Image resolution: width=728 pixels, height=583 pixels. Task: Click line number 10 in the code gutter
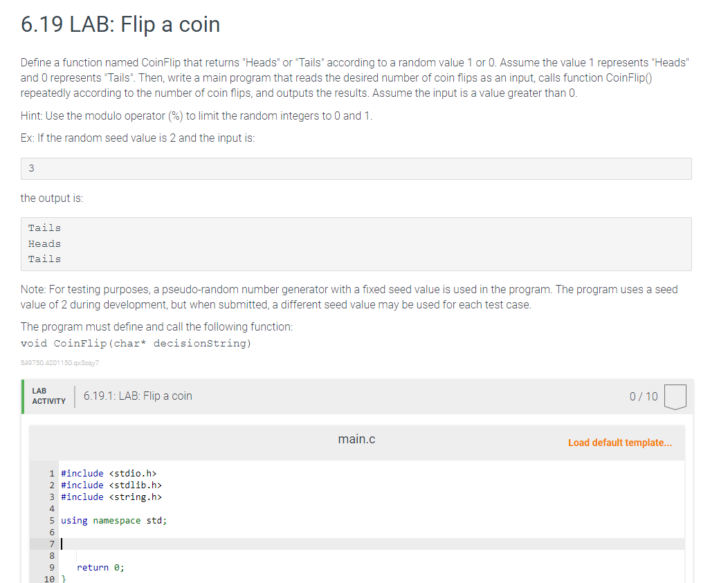pos(49,579)
